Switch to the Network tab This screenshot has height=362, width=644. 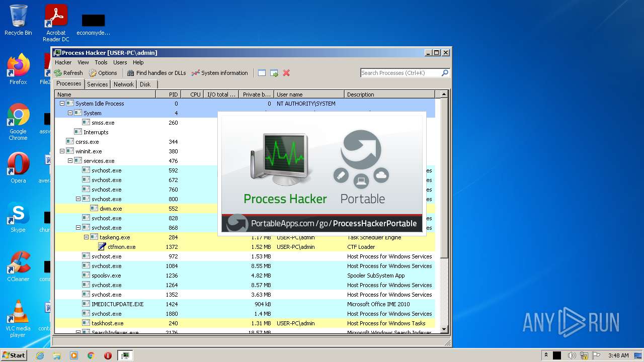pyautogui.click(x=124, y=84)
